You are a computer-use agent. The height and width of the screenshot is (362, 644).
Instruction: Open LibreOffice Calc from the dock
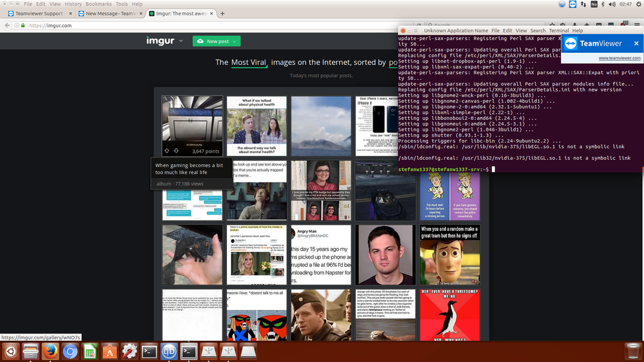[90, 352]
